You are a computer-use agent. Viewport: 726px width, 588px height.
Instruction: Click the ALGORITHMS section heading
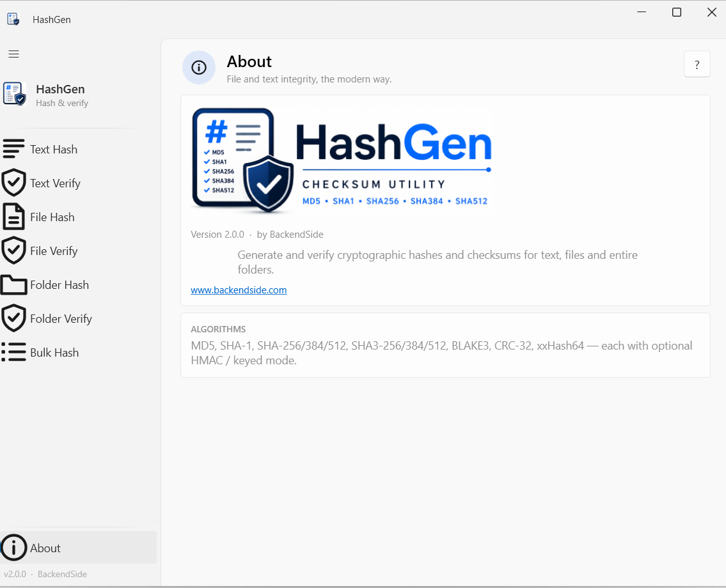pos(218,329)
